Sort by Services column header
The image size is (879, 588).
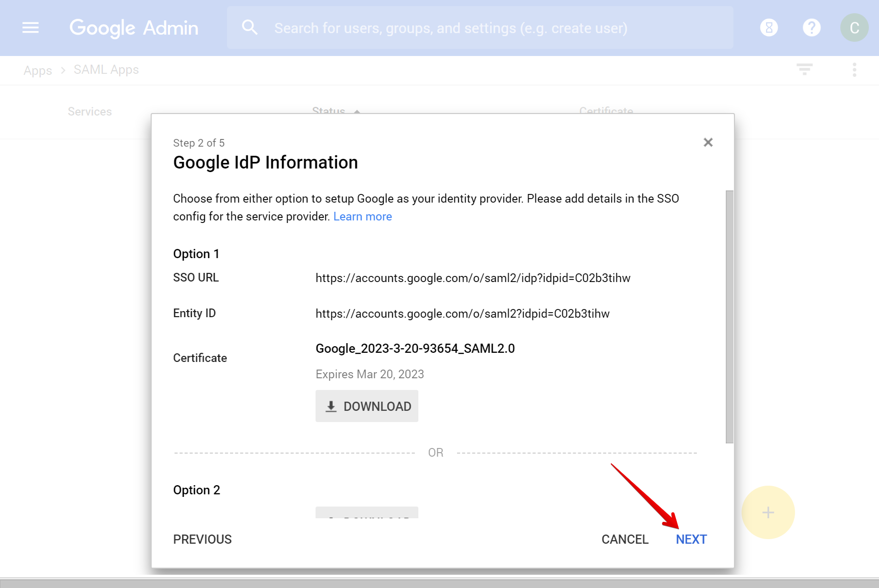(90, 111)
